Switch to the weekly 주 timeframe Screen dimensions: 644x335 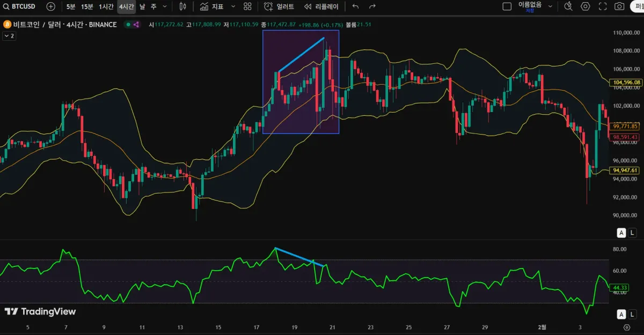tap(153, 6)
